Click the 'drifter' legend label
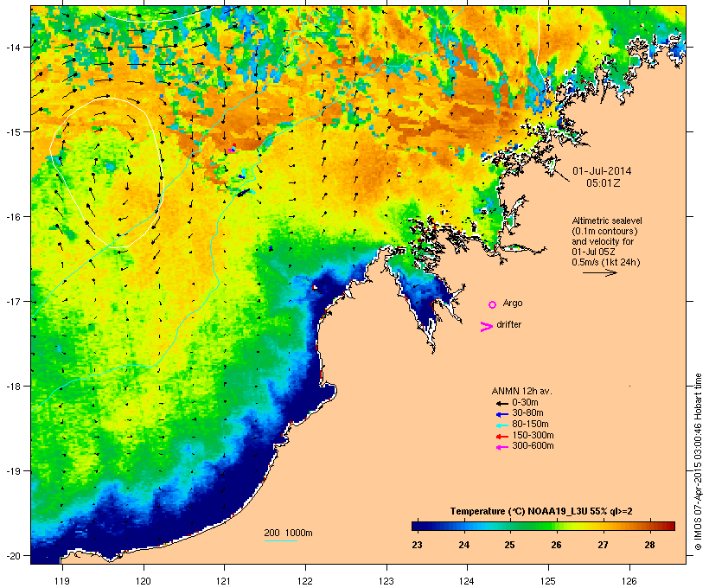This screenshot has width=709, height=588. pos(508,324)
